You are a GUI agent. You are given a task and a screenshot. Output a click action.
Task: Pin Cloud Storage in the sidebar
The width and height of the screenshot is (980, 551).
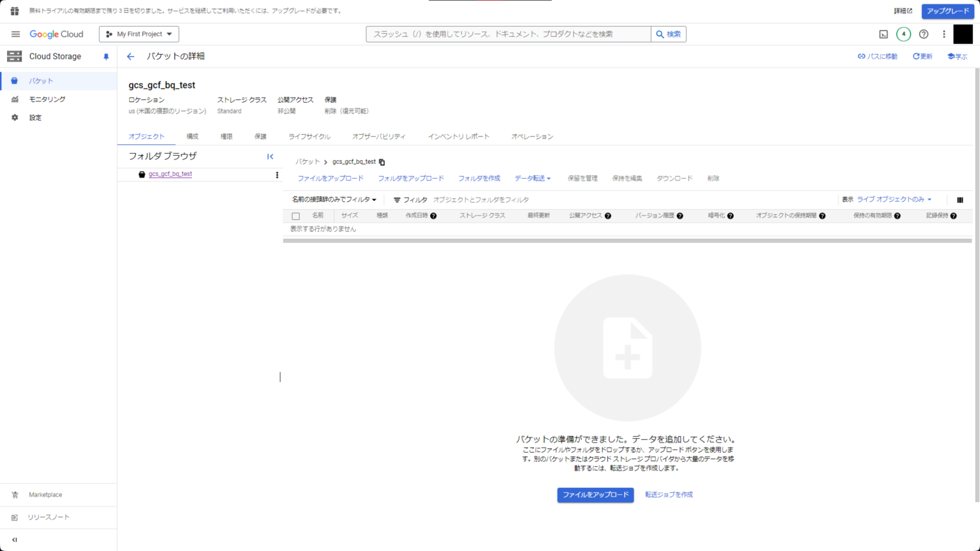106,56
